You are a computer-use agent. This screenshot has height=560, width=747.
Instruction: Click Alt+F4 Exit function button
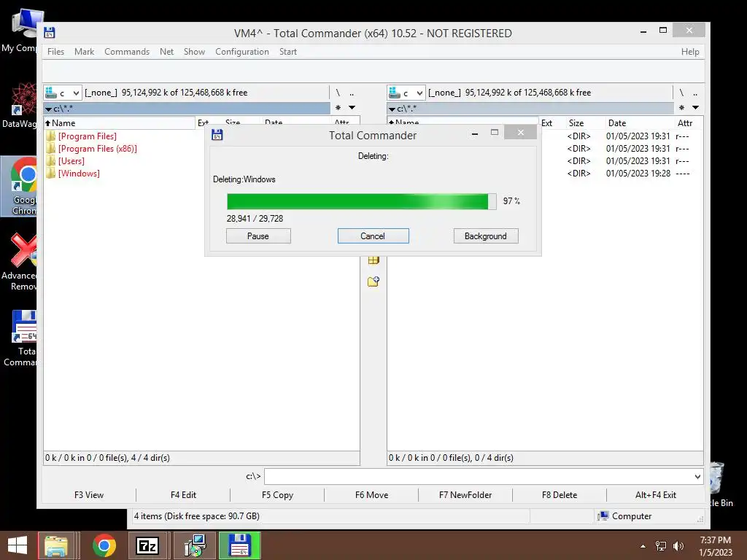[x=656, y=495]
